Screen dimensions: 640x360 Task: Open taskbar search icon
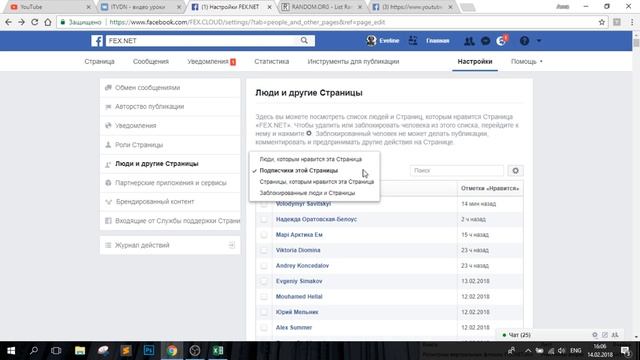[34, 351]
